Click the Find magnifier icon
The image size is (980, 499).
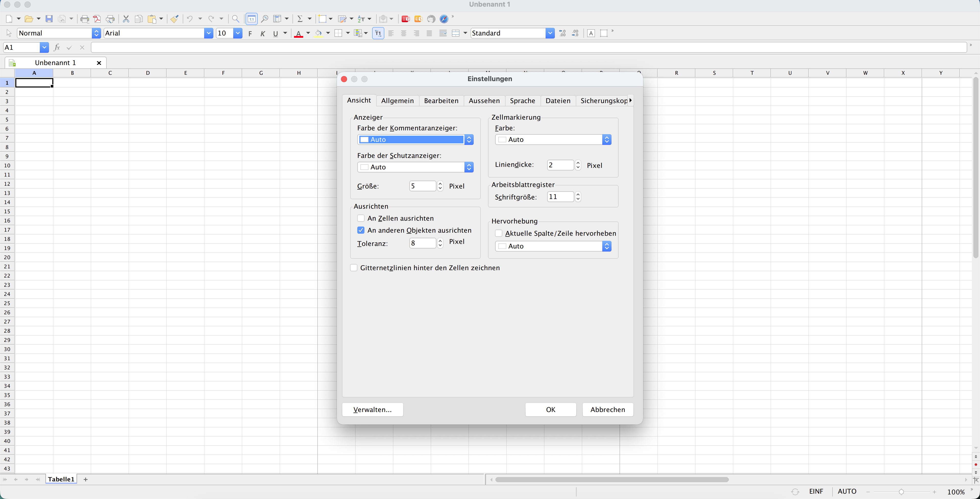click(x=236, y=19)
